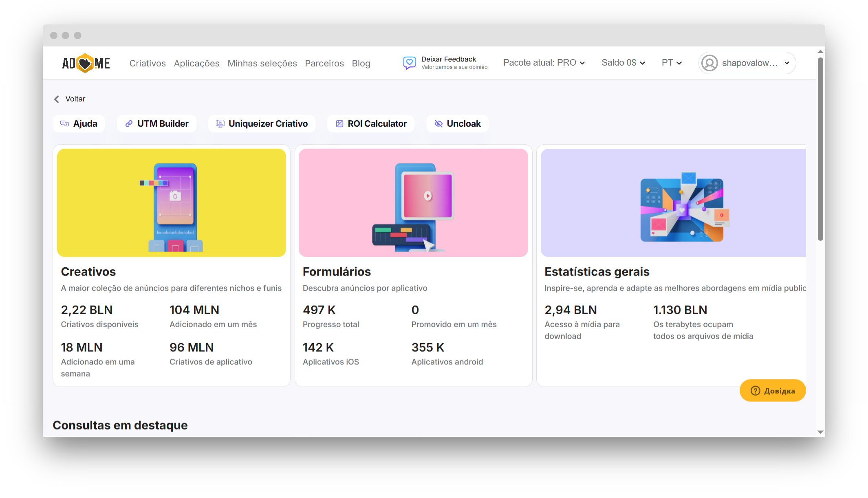Click the AdHeart logo icon
Viewport: 868px width, 498px height.
pyautogui.click(x=86, y=63)
